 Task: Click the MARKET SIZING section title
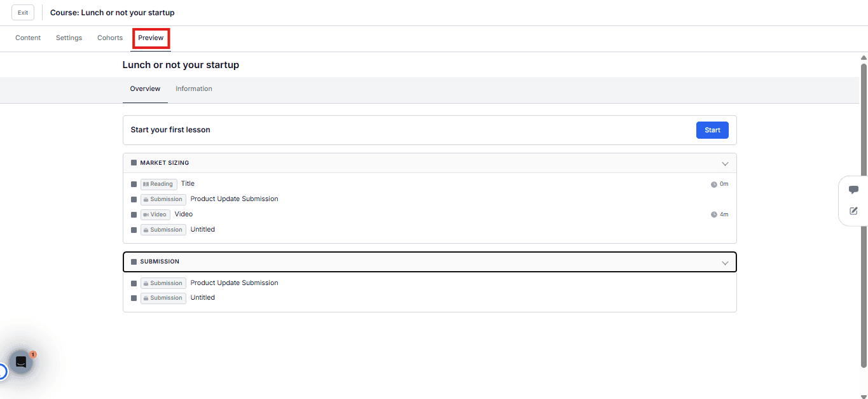165,163
